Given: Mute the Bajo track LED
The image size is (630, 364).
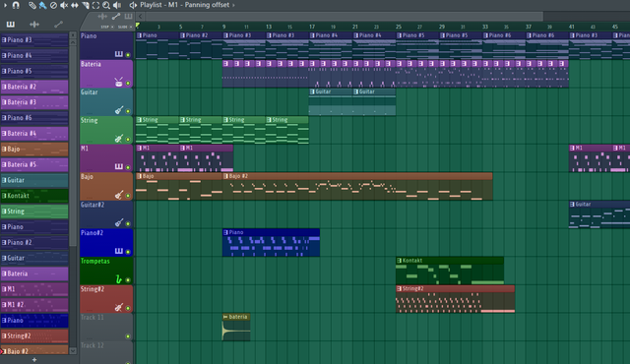Looking at the screenshot, I should pyautogui.click(x=128, y=196).
